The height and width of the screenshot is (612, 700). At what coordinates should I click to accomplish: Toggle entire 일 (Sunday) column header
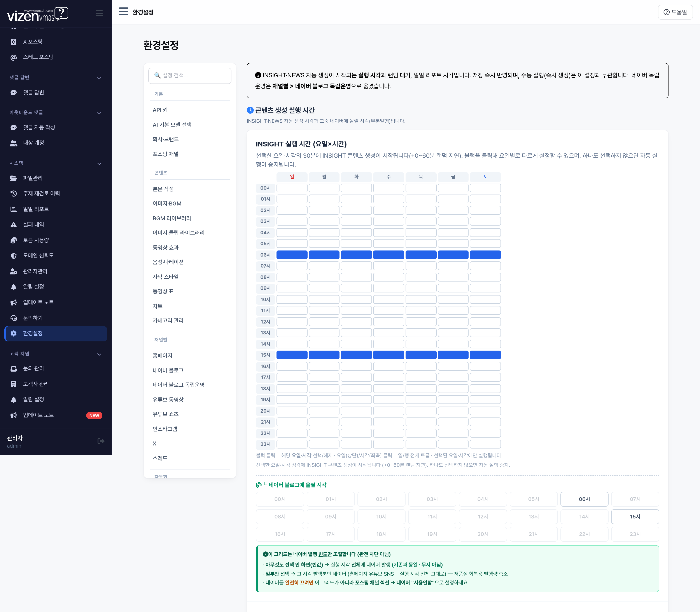[x=292, y=177]
